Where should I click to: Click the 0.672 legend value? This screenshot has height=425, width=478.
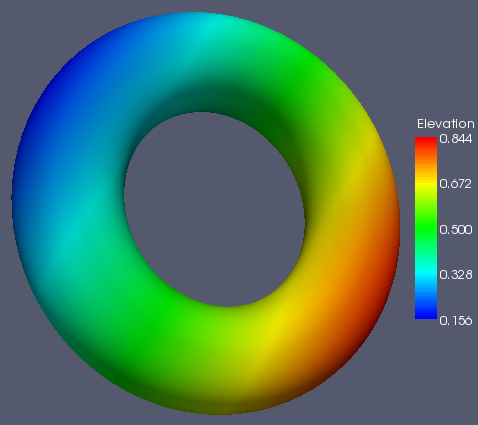456,184
